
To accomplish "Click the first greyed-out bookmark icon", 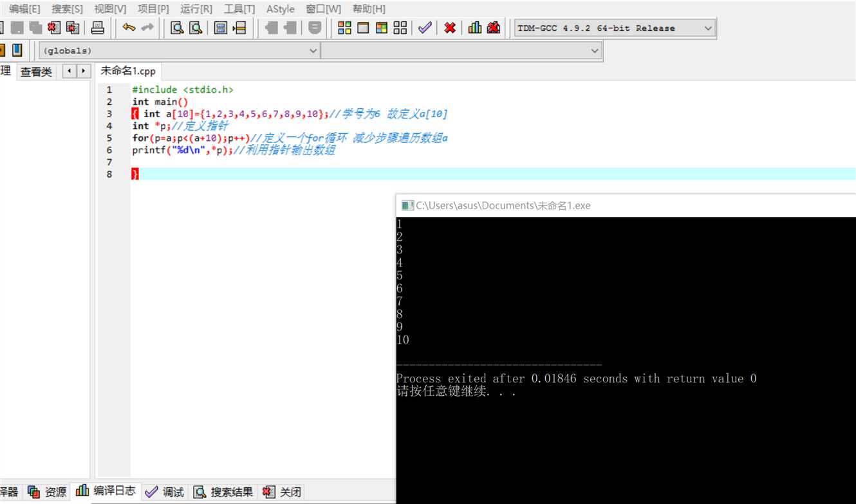I will 272,28.
